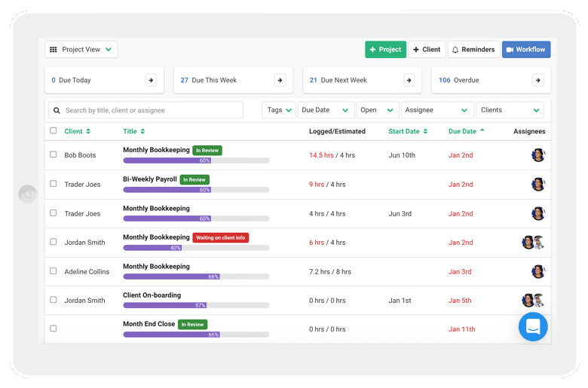Open the Clients filter dropdown
The width and height of the screenshot is (588, 388).
510,110
